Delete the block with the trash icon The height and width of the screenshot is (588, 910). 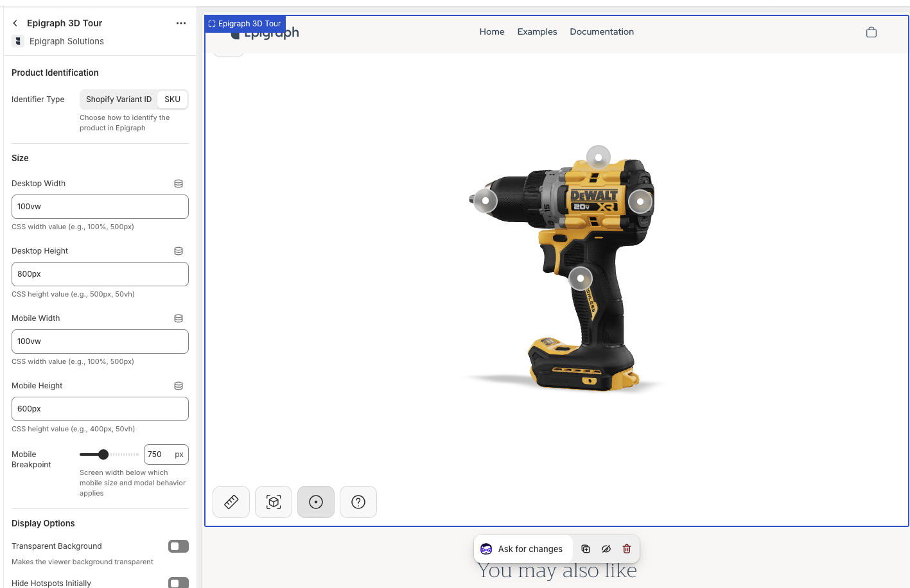coord(626,549)
